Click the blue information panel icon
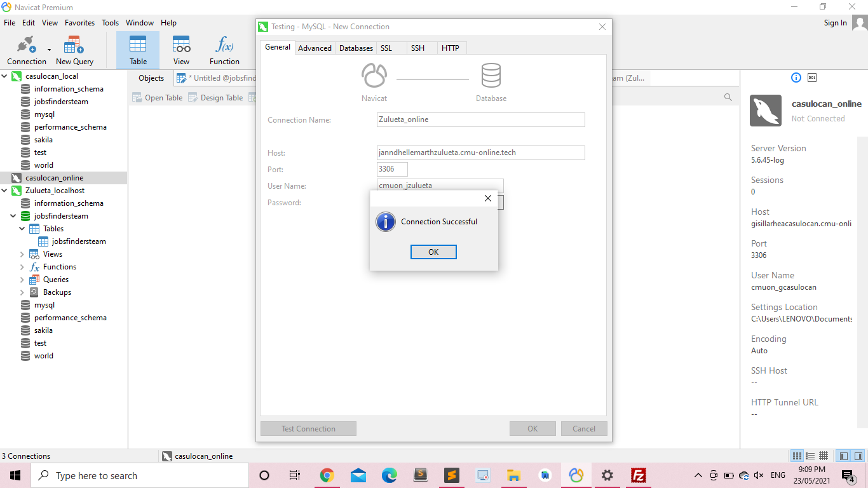Viewport: 868px width, 488px height. pyautogui.click(x=796, y=78)
